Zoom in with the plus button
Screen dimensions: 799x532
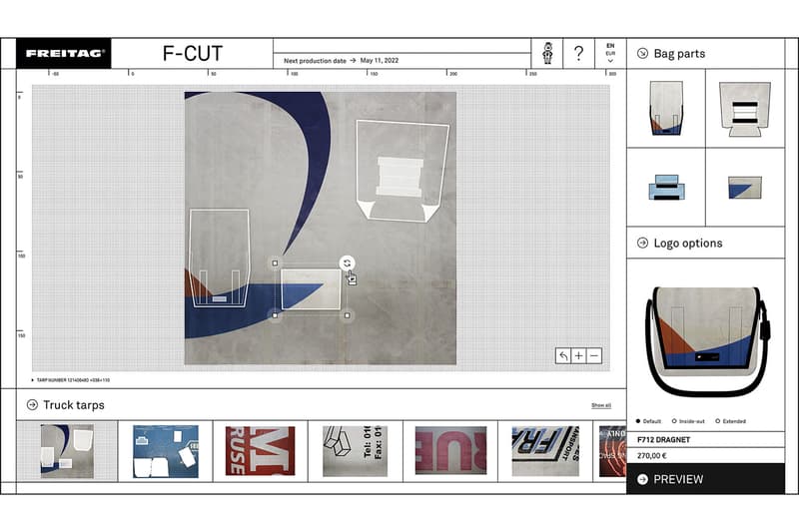coord(578,355)
